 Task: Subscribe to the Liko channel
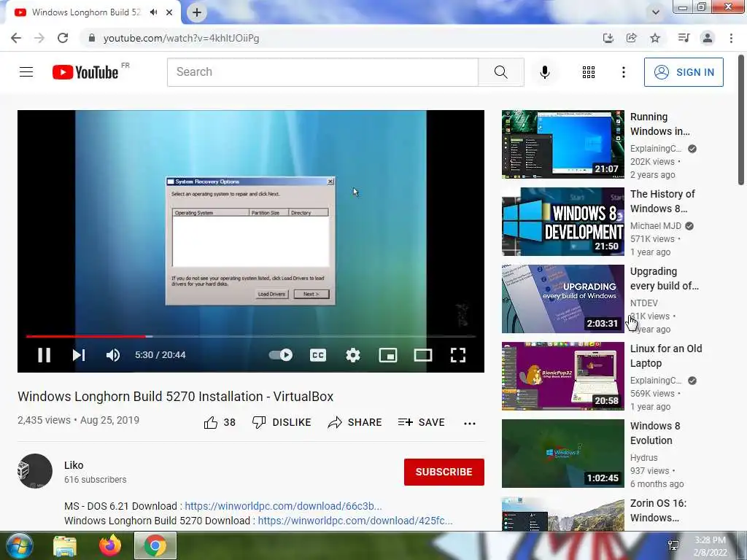(444, 472)
